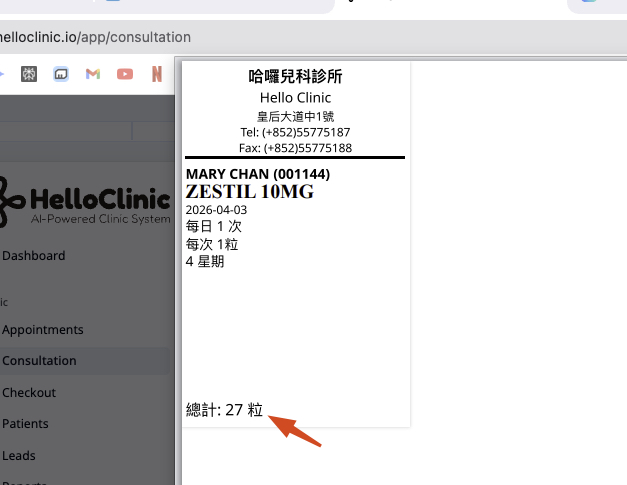Click the total quantity 總計: 27 粒
627x485 pixels.
(224, 410)
